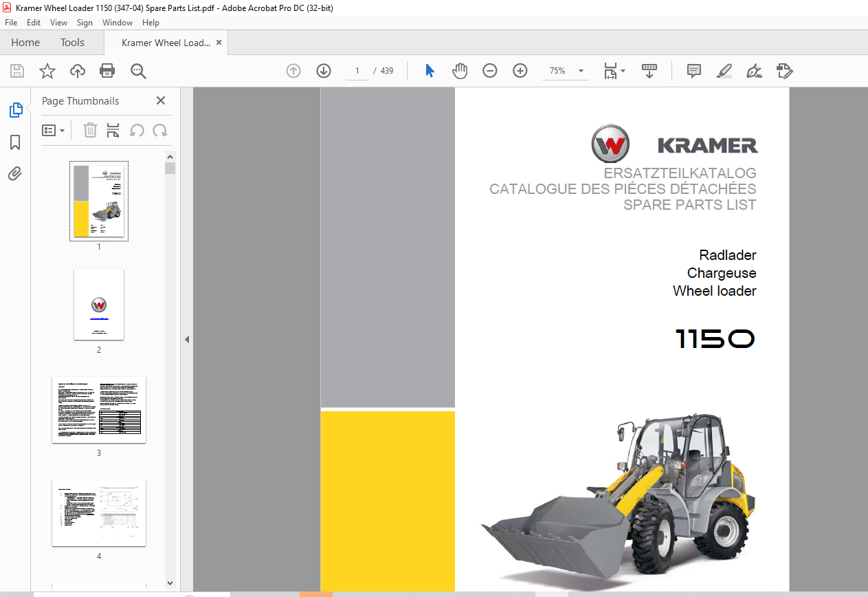Click the page number input field

(357, 71)
